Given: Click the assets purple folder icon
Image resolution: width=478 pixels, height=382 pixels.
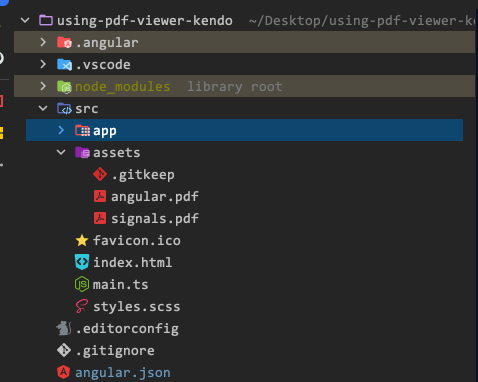Looking at the screenshot, I should tap(82, 153).
